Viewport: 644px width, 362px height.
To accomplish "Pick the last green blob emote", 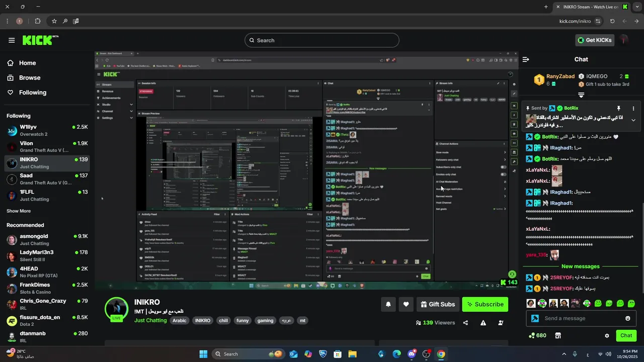I will pyautogui.click(x=631, y=303).
